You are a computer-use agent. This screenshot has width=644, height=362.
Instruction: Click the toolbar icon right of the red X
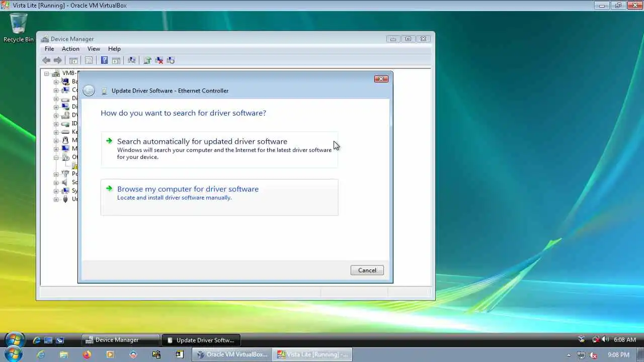[x=171, y=60]
